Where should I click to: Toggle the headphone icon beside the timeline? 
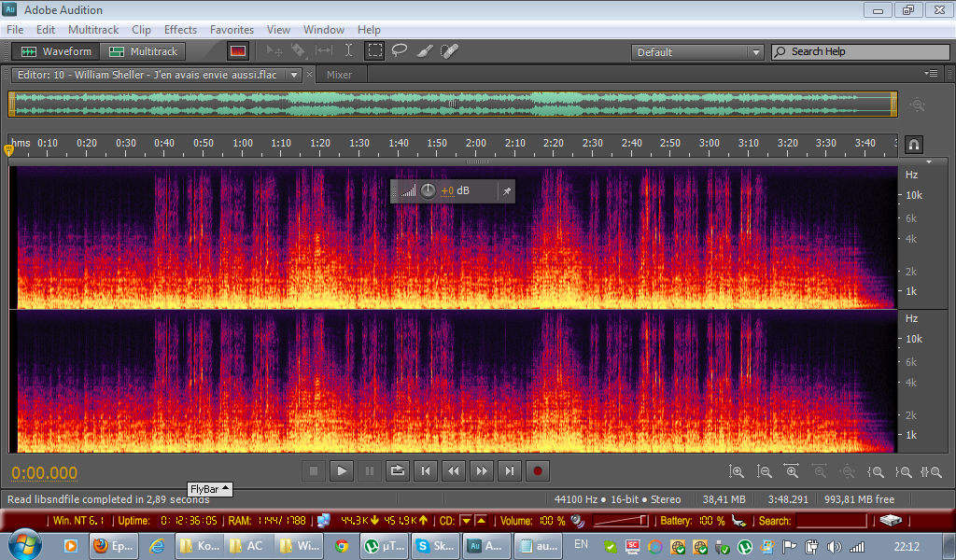(x=914, y=145)
